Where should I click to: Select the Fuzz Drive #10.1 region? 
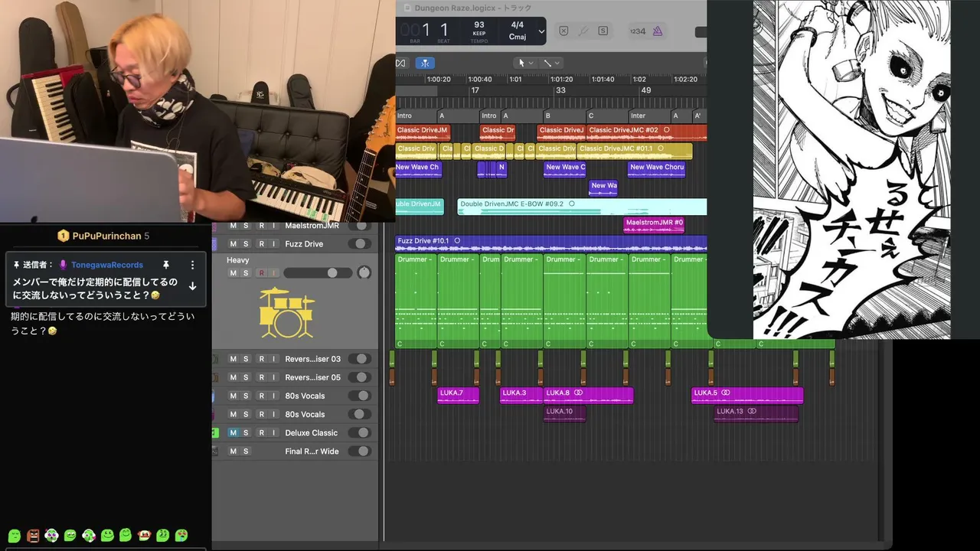point(551,244)
